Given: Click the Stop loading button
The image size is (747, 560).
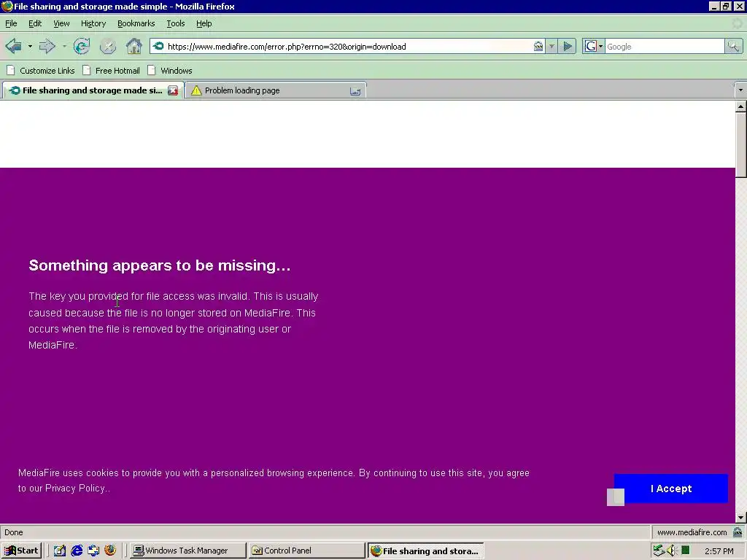Looking at the screenshot, I should (108, 46).
